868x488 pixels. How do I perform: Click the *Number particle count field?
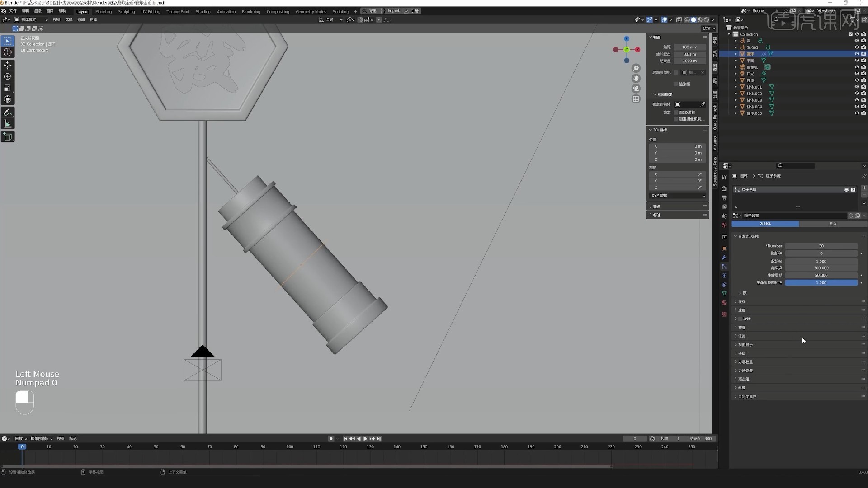(821, 246)
